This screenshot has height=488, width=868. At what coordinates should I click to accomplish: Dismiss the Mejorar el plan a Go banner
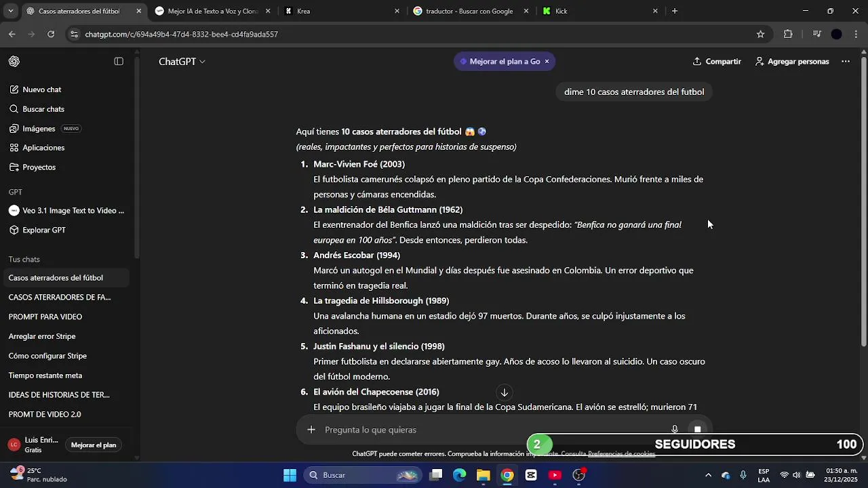pos(547,62)
